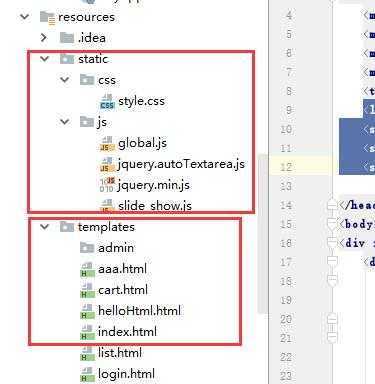This screenshot has width=375, height=384.
Task: Click the static folder icon
Action: point(67,59)
